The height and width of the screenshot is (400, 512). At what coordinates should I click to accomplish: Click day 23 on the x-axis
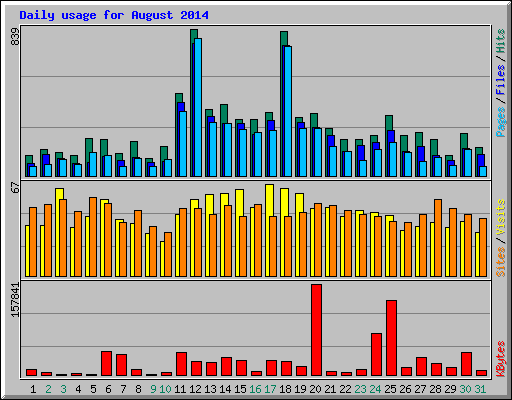tap(360, 389)
